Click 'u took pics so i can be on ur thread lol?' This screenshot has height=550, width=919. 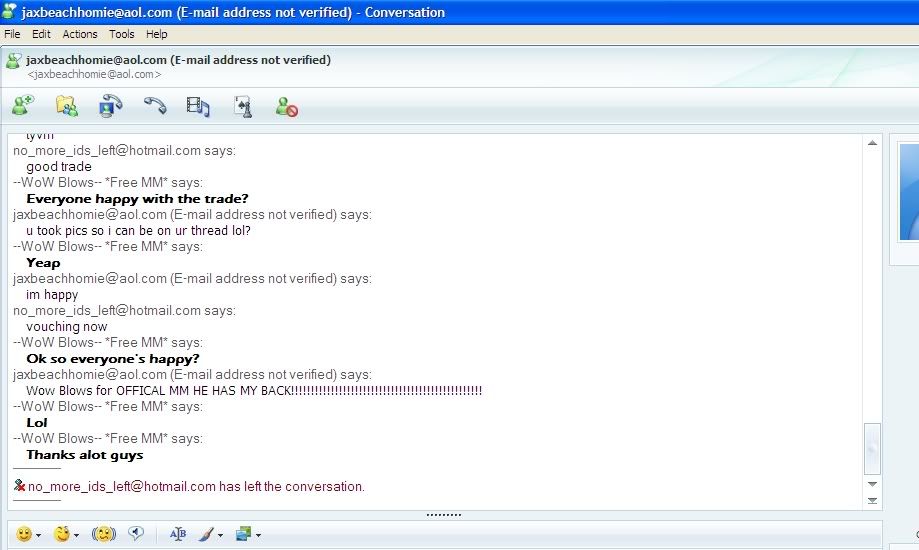pos(138,230)
